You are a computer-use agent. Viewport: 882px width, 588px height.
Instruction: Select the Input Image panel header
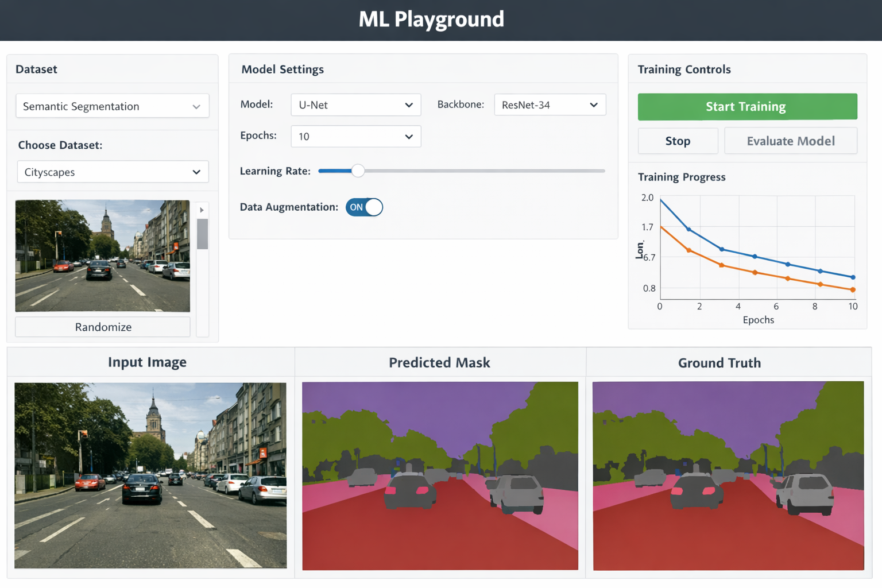[x=147, y=362]
